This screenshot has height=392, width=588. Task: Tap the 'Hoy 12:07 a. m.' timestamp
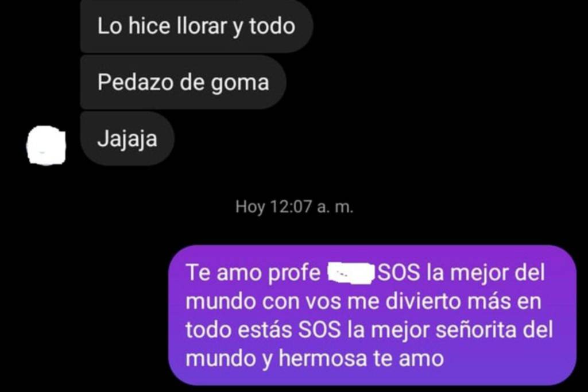(x=295, y=207)
